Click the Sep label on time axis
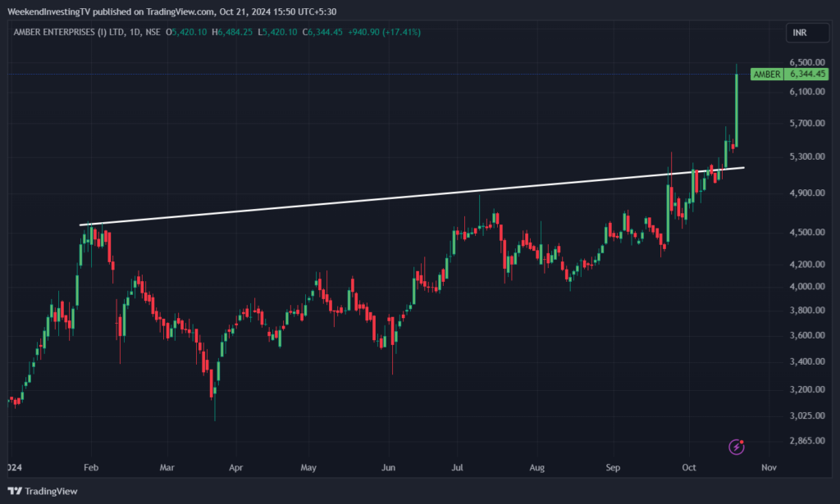Image resolution: width=840 pixels, height=504 pixels. tap(613, 468)
